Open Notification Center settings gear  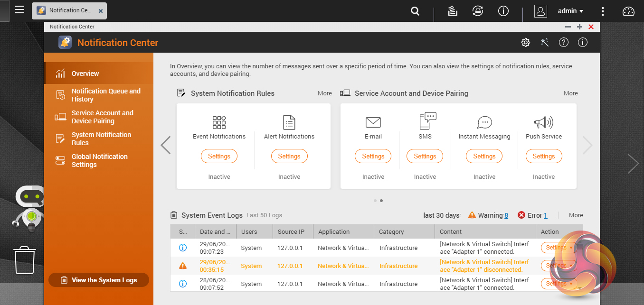click(x=525, y=43)
